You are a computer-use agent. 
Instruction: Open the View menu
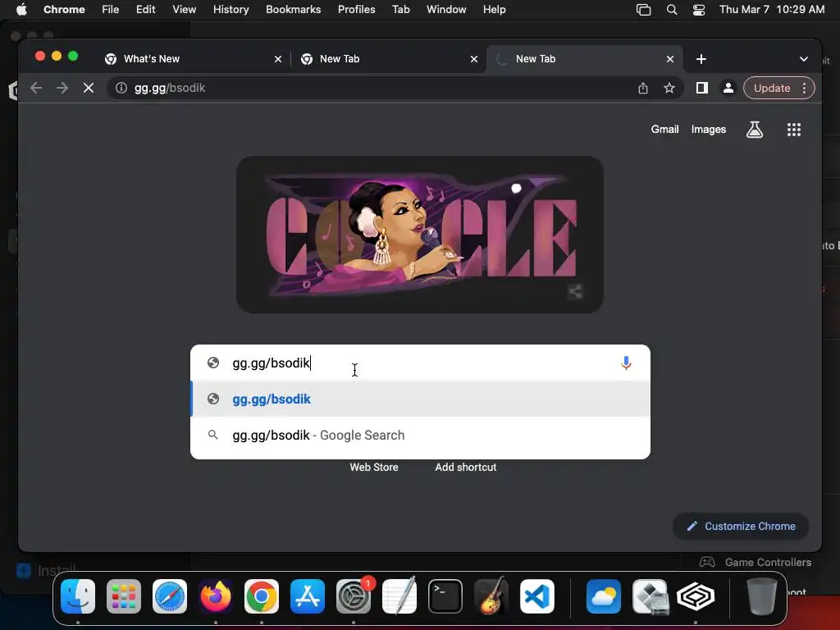click(184, 9)
